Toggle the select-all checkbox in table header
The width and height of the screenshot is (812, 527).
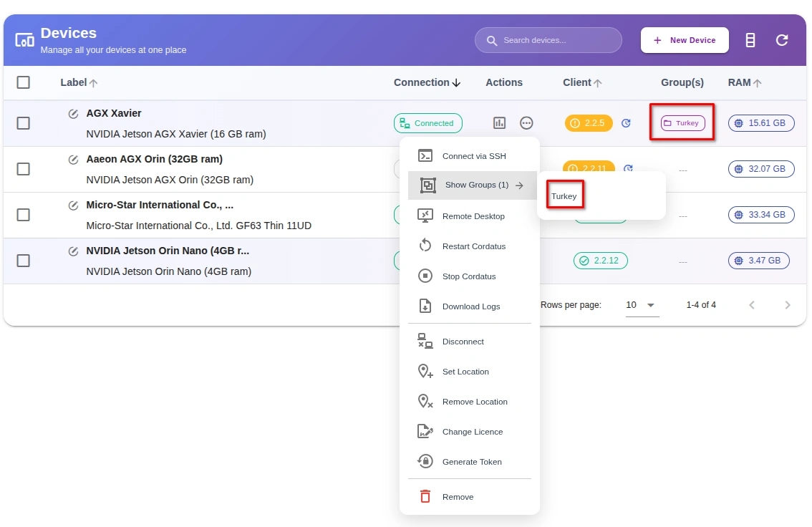24,82
